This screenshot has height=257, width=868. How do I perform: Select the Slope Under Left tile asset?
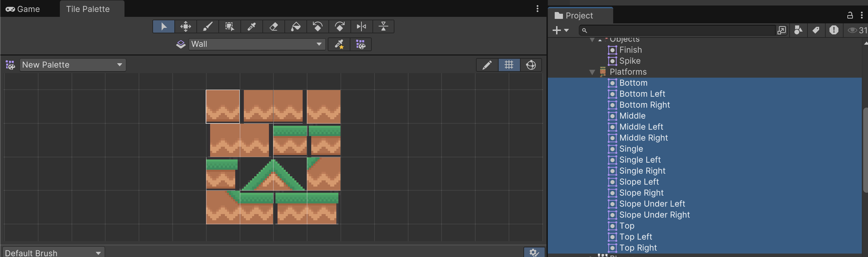tap(652, 204)
